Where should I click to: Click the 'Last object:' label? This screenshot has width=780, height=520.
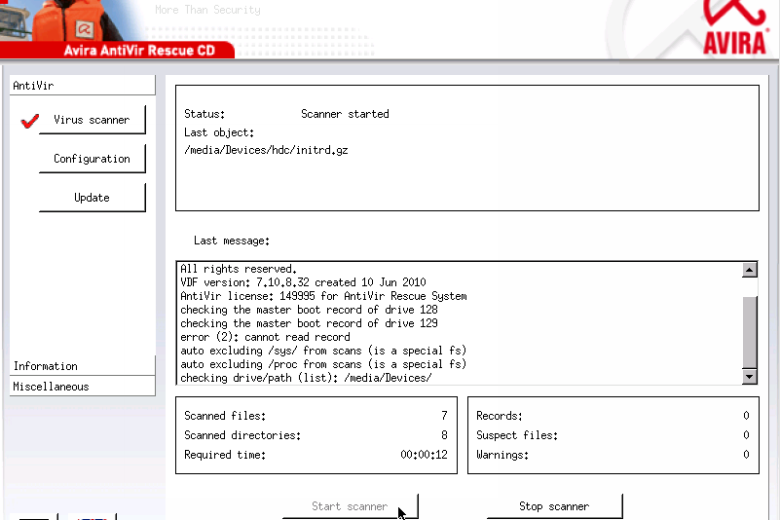(x=219, y=133)
